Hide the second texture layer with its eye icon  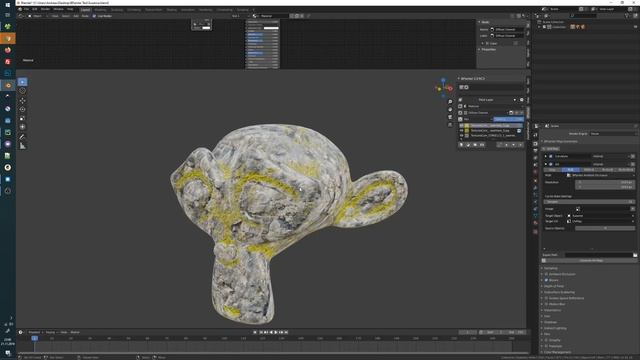(x=461, y=131)
